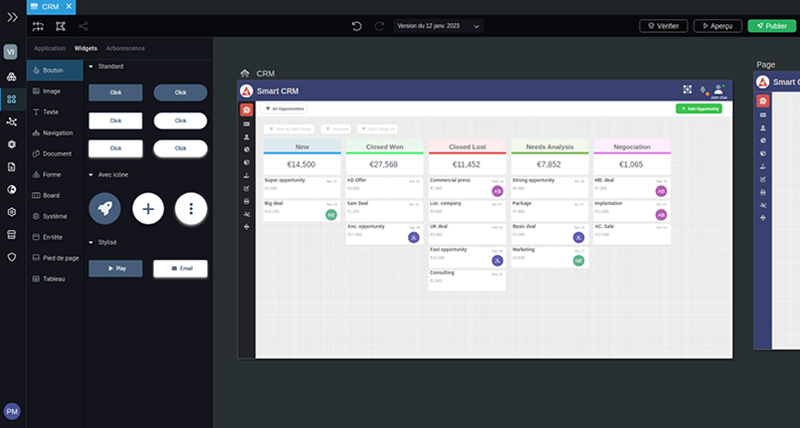Select the Bouton widget category

pyautogui.click(x=55, y=70)
